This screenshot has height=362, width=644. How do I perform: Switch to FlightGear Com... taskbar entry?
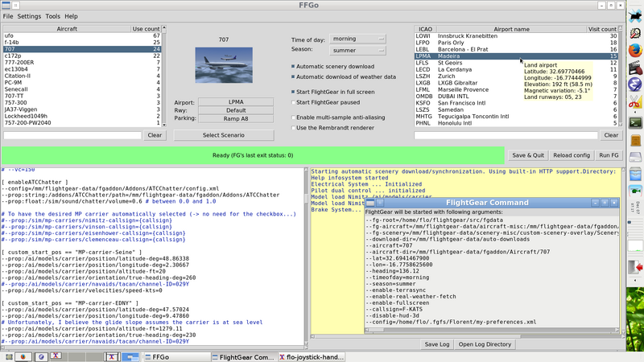point(244,357)
